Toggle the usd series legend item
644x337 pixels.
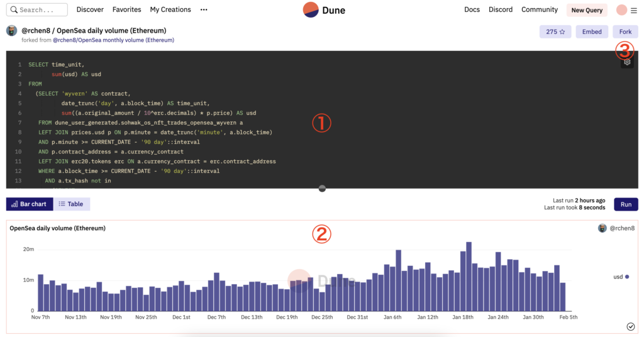coord(620,277)
